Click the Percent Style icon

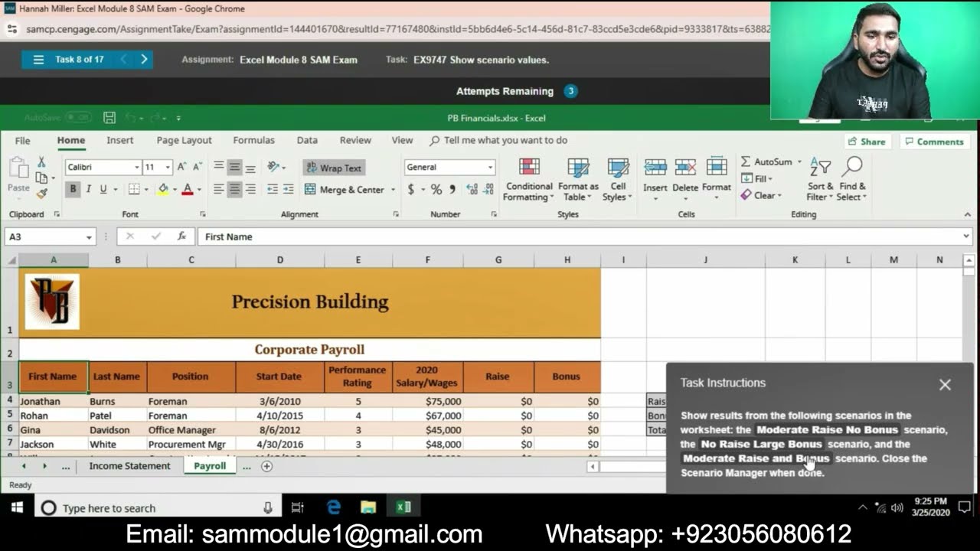(436, 189)
